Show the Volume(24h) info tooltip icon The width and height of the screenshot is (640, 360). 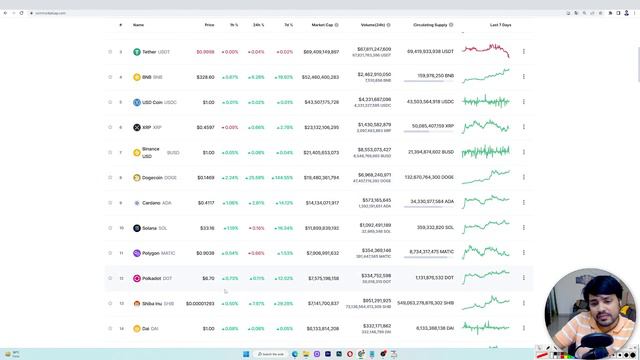389,25
